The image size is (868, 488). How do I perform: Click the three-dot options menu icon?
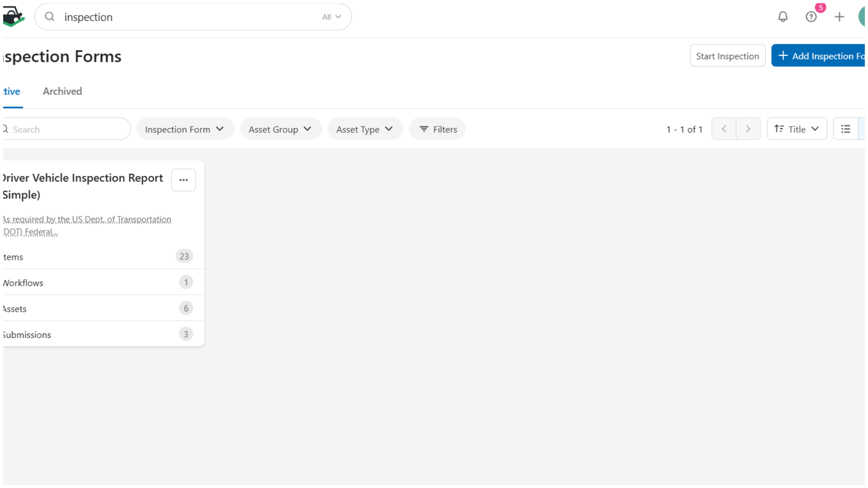pyautogui.click(x=184, y=180)
